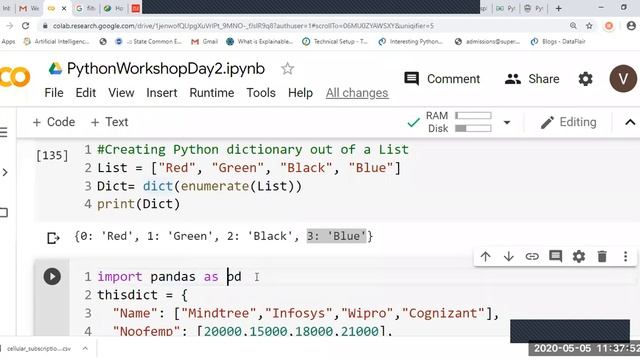This screenshot has height=360, width=640.
Task: Open the What is Explainable bookmark
Action: pos(260,41)
